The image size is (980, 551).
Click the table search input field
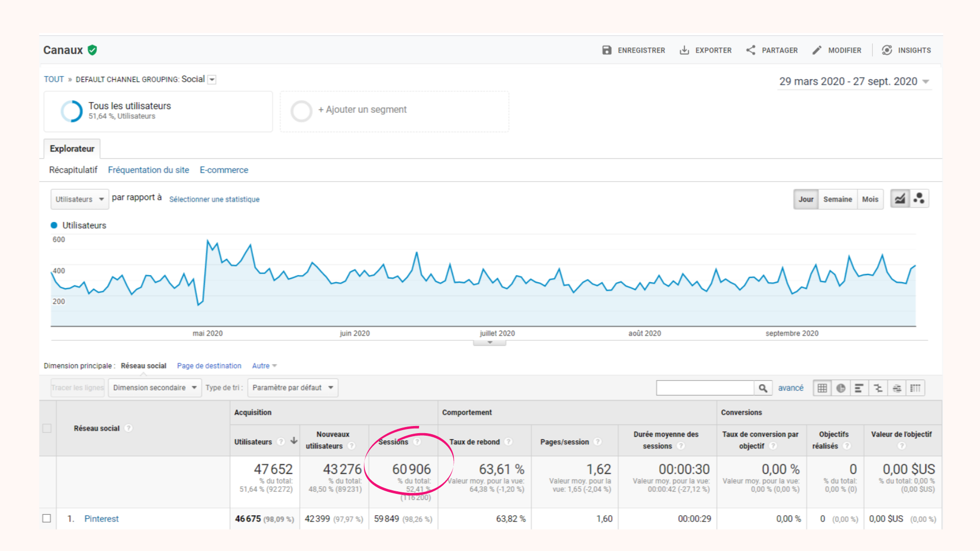(x=705, y=388)
